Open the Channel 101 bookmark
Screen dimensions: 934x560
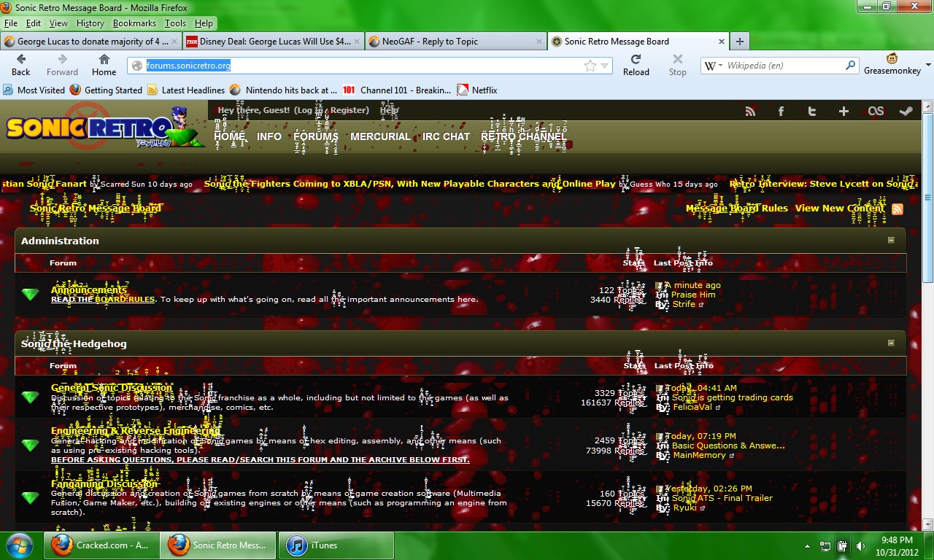(397, 90)
